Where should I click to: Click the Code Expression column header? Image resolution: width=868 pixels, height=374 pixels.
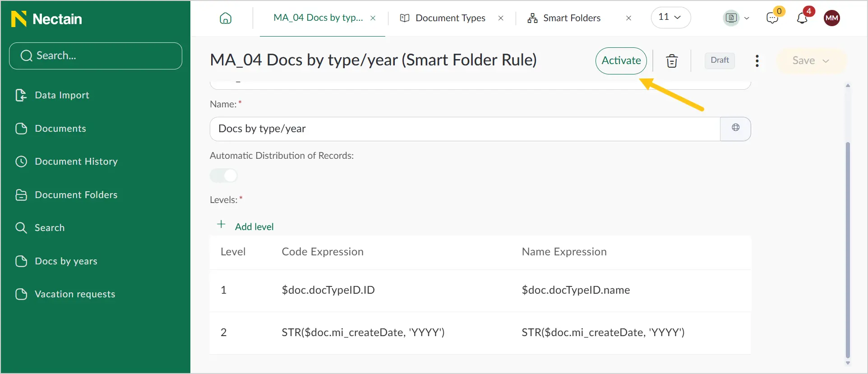pyautogui.click(x=323, y=252)
